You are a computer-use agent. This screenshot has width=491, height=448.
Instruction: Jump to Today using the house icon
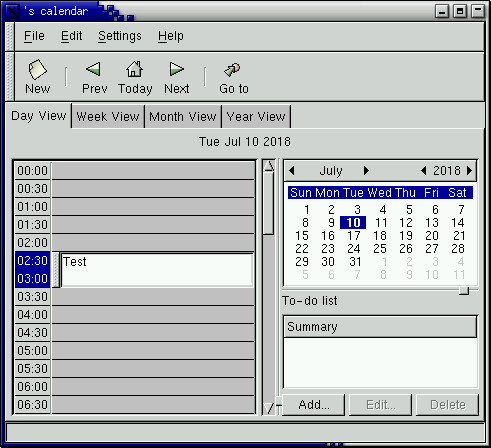pyautogui.click(x=134, y=69)
